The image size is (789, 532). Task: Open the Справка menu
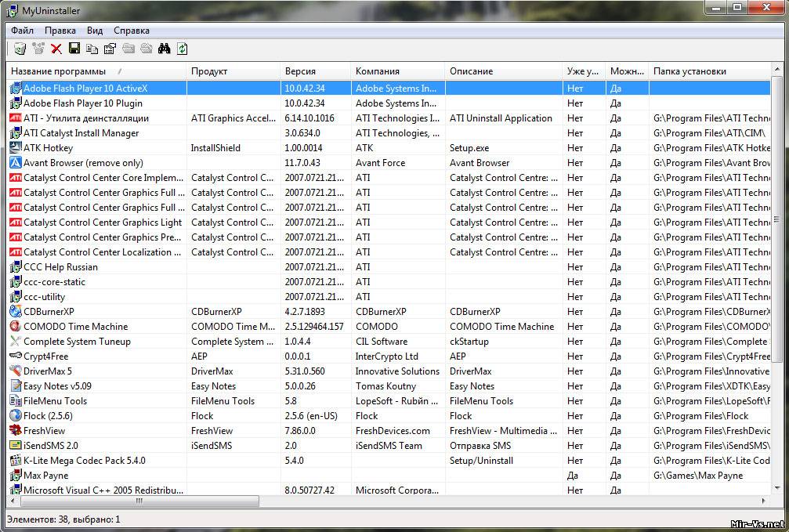(132, 31)
